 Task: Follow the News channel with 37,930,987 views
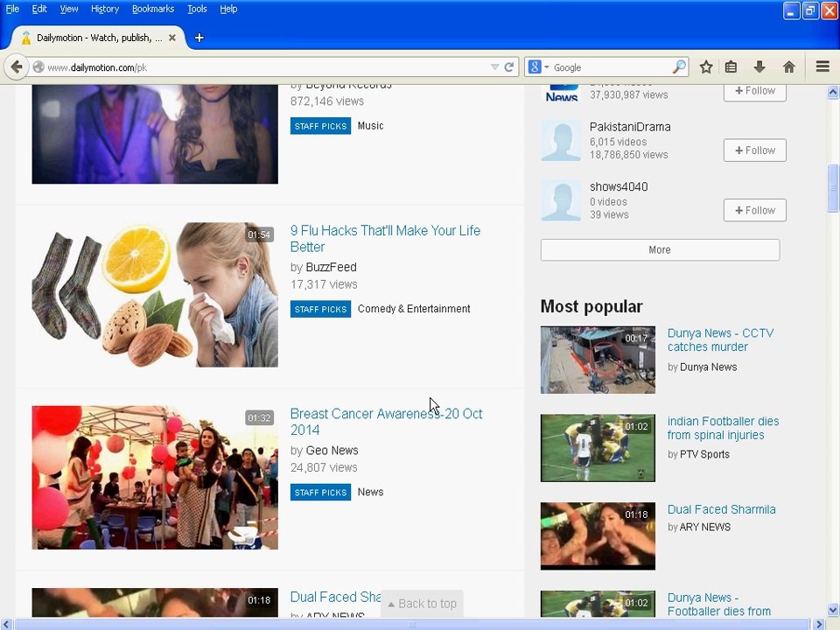pos(754,92)
